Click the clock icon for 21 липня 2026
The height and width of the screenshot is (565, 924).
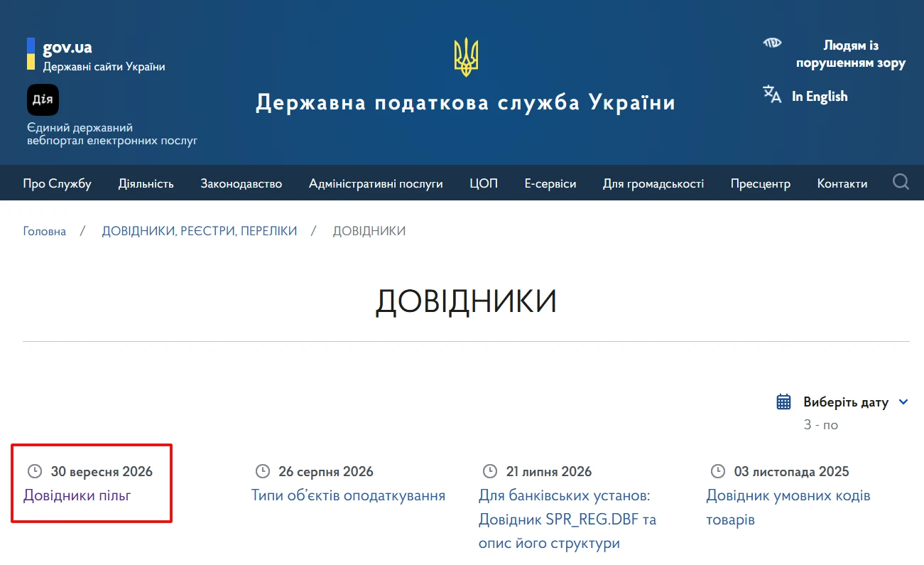pyautogui.click(x=490, y=471)
